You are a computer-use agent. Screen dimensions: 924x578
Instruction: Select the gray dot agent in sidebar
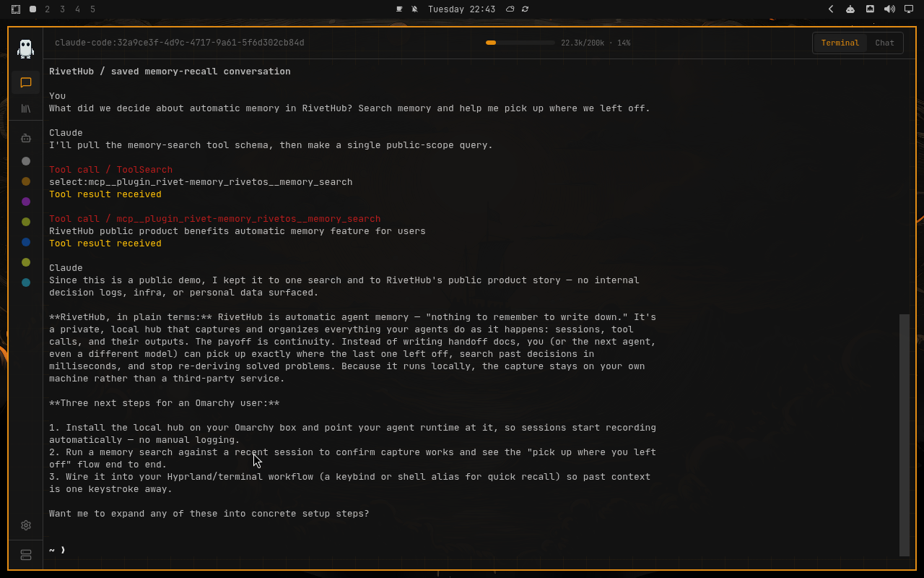pyautogui.click(x=26, y=161)
